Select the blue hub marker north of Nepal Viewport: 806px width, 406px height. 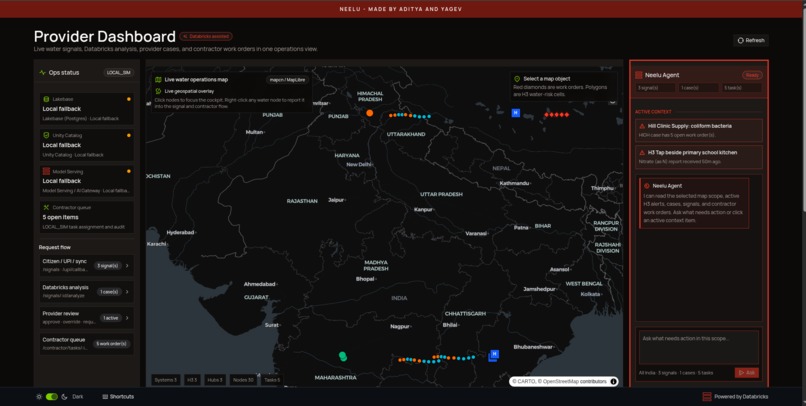[516, 113]
